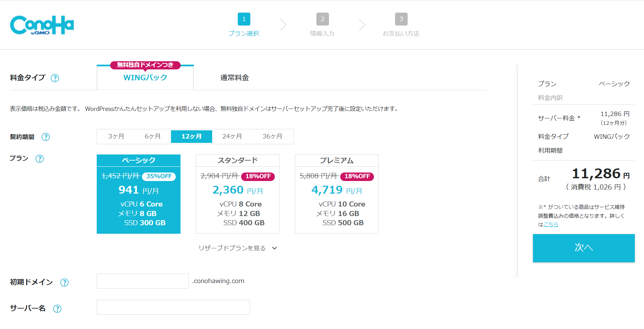Select the スタンダード plan card
The width and height of the screenshot is (644, 329).
click(x=238, y=194)
